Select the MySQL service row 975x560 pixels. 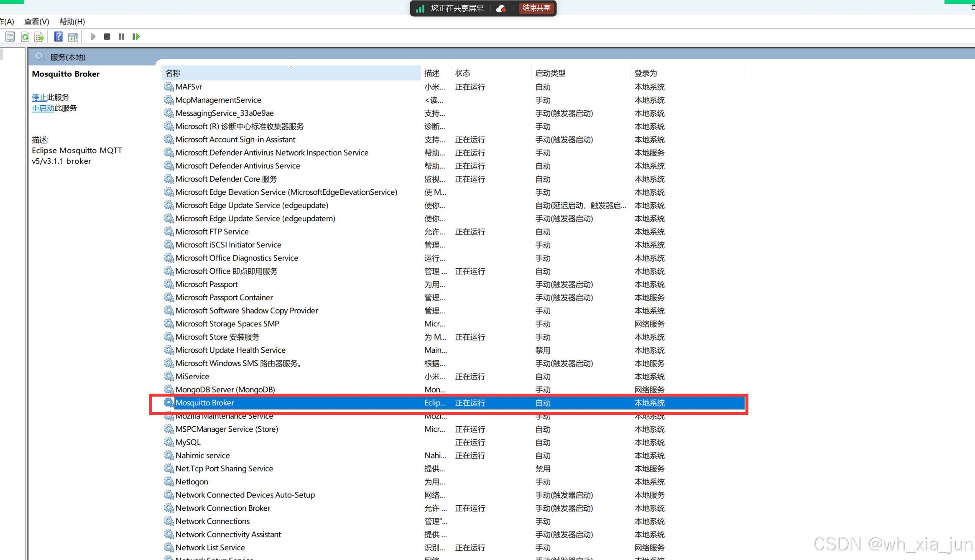[x=188, y=442]
